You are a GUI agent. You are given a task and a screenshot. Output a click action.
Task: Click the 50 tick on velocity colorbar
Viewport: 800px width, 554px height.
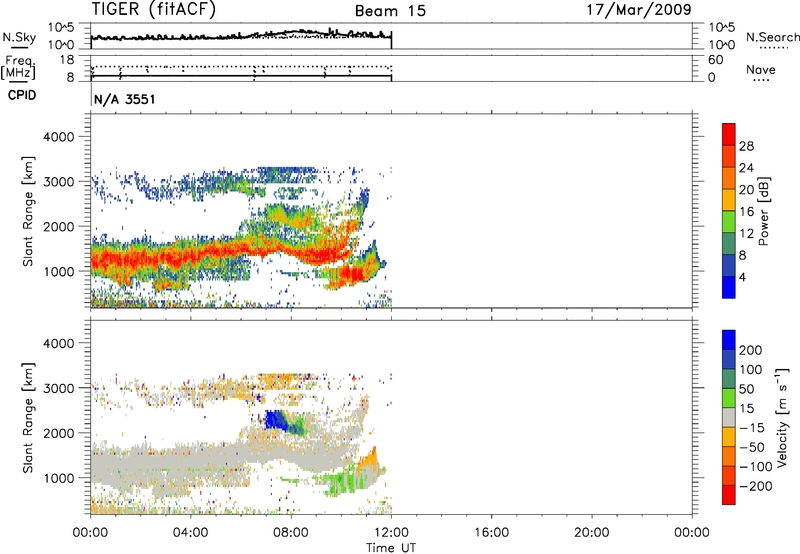coord(746,389)
